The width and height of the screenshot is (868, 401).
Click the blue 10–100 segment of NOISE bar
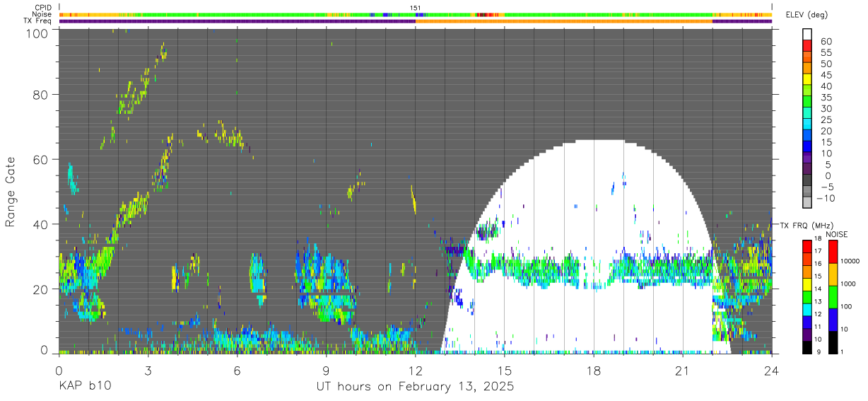coord(832,319)
